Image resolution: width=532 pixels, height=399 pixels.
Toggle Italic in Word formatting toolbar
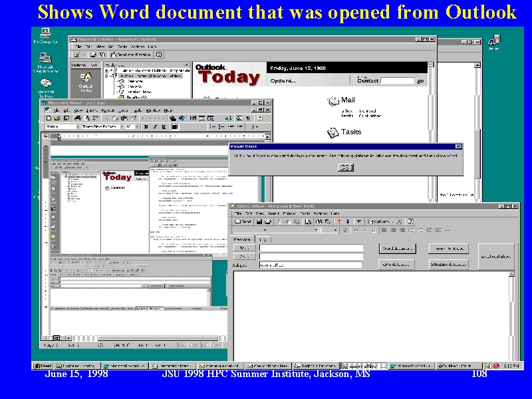(155, 127)
